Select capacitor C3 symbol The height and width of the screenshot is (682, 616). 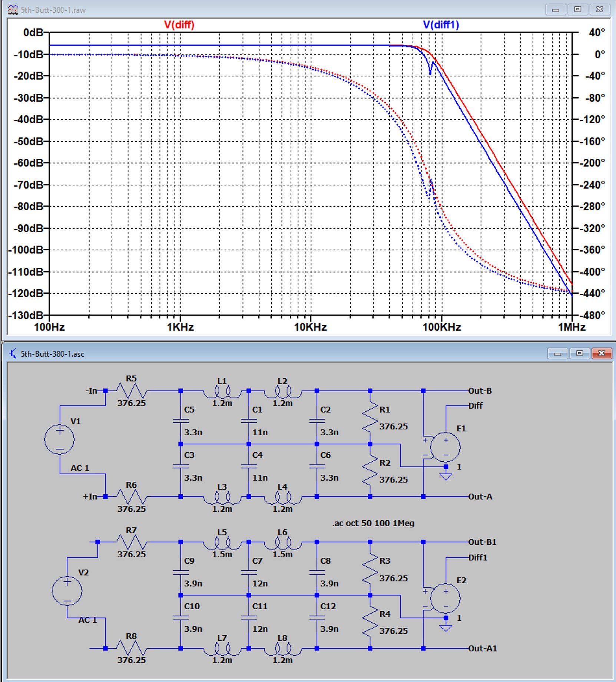coord(181,467)
